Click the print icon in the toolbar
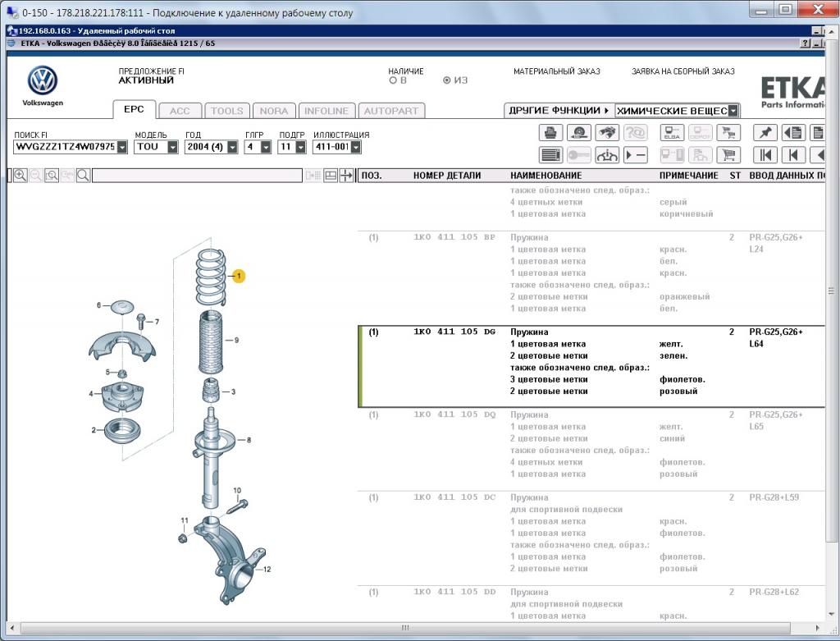The height and width of the screenshot is (641, 840). click(550, 132)
